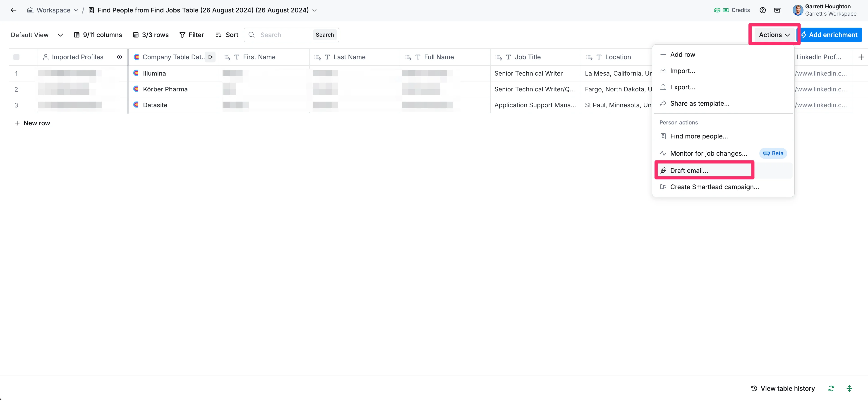The height and width of the screenshot is (400, 868).
Task: Toggle the select all rows checkbox
Action: (16, 57)
